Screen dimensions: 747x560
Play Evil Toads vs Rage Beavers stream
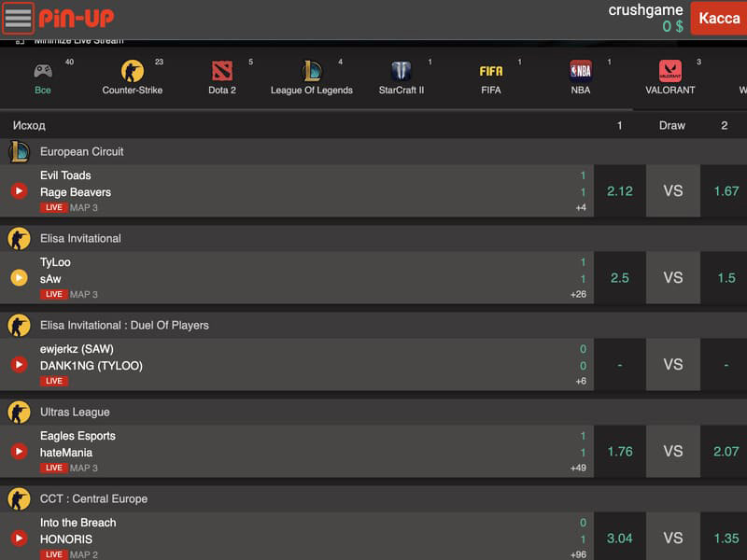[19, 191]
